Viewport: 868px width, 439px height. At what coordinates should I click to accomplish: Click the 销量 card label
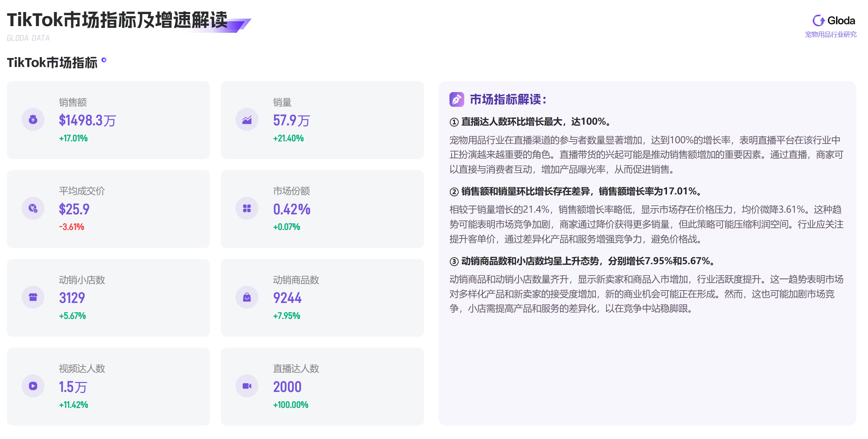(282, 102)
